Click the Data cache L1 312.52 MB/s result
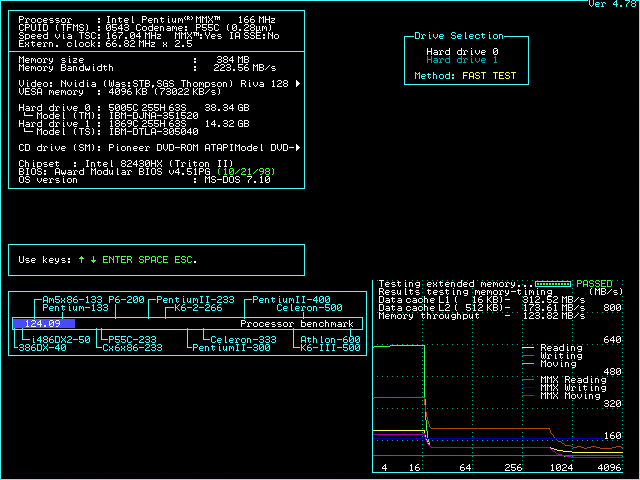Image resolution: width=640 pixels, height=480 pixels. pos(482,300)
